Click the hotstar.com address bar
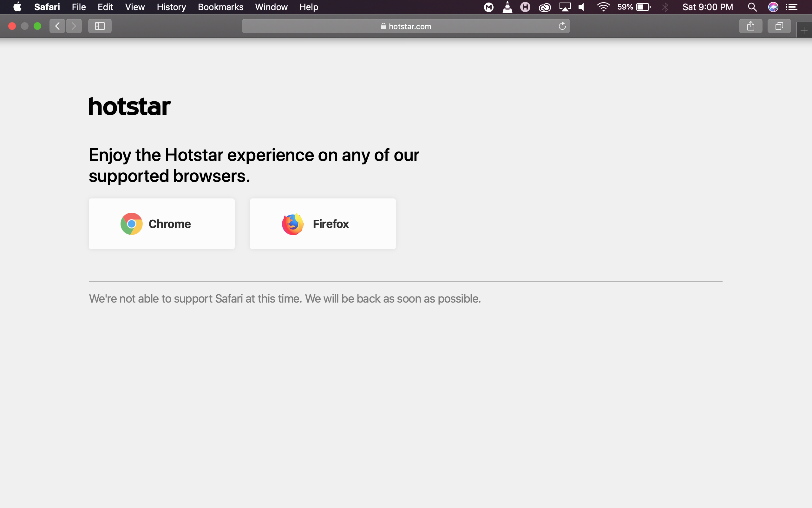Screen dimensions: 812x508 click(406, 26)
